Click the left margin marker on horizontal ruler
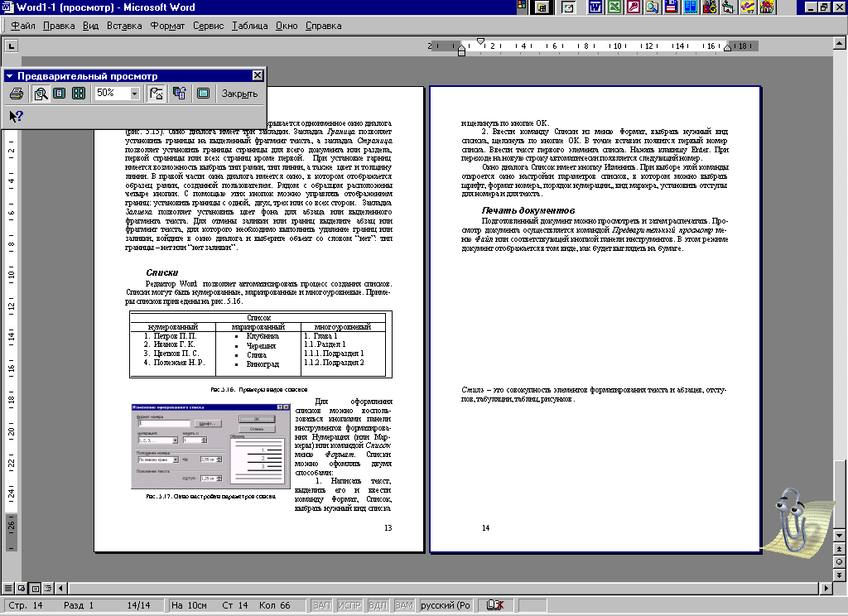Image resolution: width=848 pixels, height=616 pixels. [461, 52]
